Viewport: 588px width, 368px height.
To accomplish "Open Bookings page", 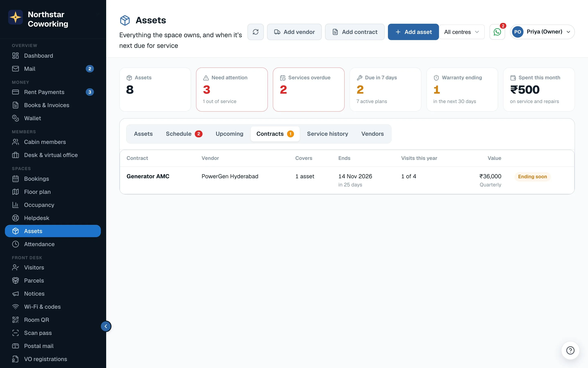I will click(53, 179).
